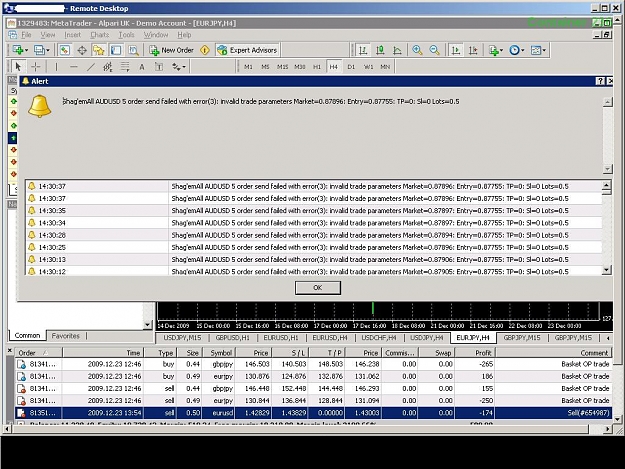Switch to the M5 timeframe

point(265,67)
